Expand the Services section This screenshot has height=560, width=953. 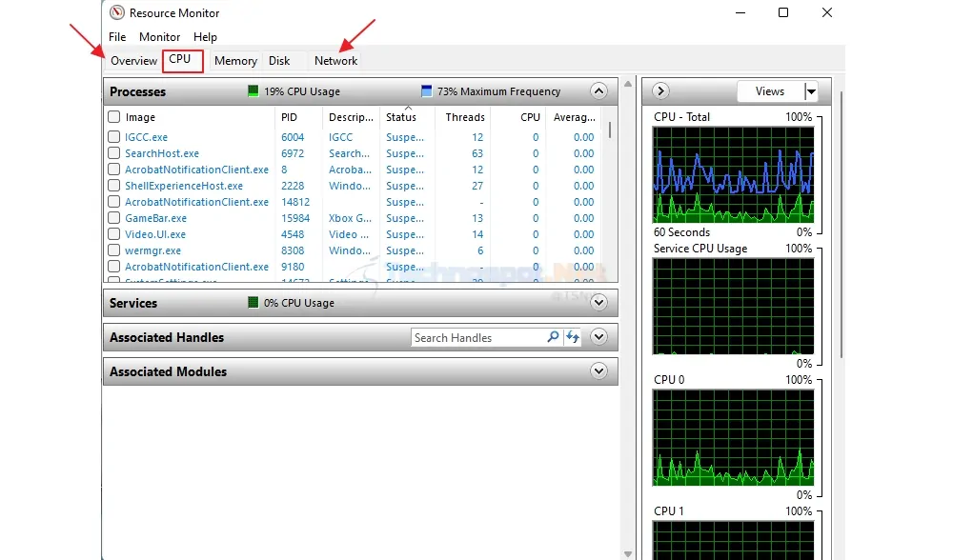pos(598,303)
